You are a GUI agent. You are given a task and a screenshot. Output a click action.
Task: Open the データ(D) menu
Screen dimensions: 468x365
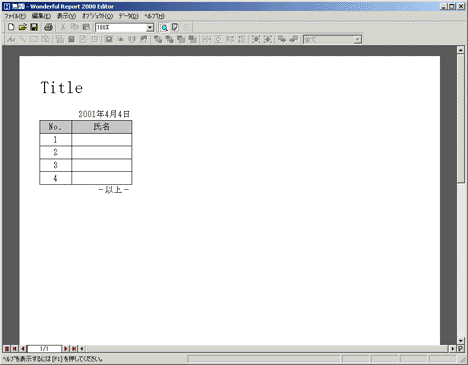point(128,16)
